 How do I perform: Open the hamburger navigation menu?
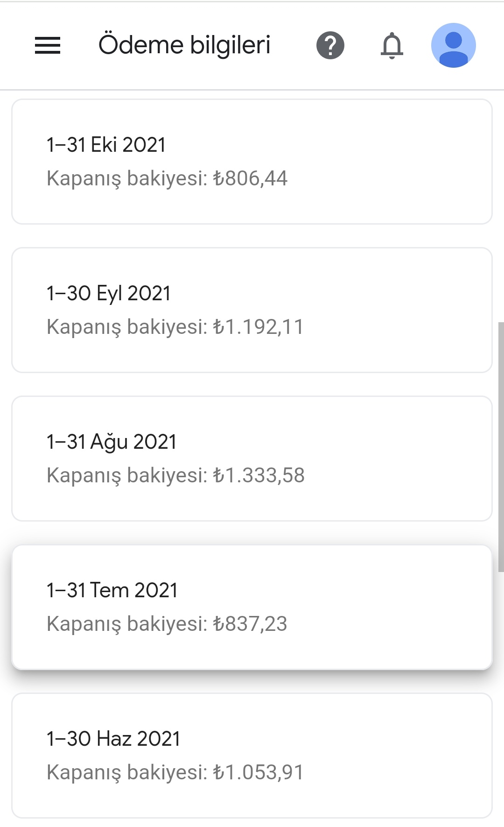coord(48,45)
